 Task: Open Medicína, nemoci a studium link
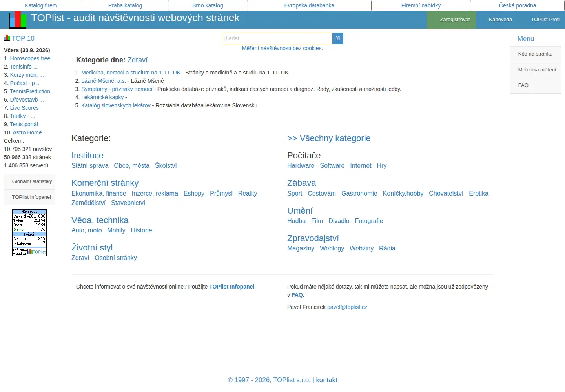coord(131,73)
